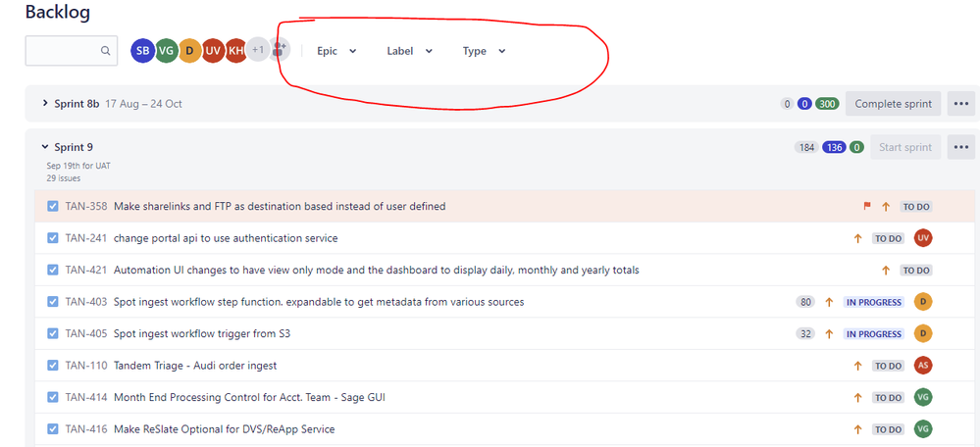Filter by D assignee avatar in filters
The height and width of the screenshot is (447, 980).
[x=190, y=51]
